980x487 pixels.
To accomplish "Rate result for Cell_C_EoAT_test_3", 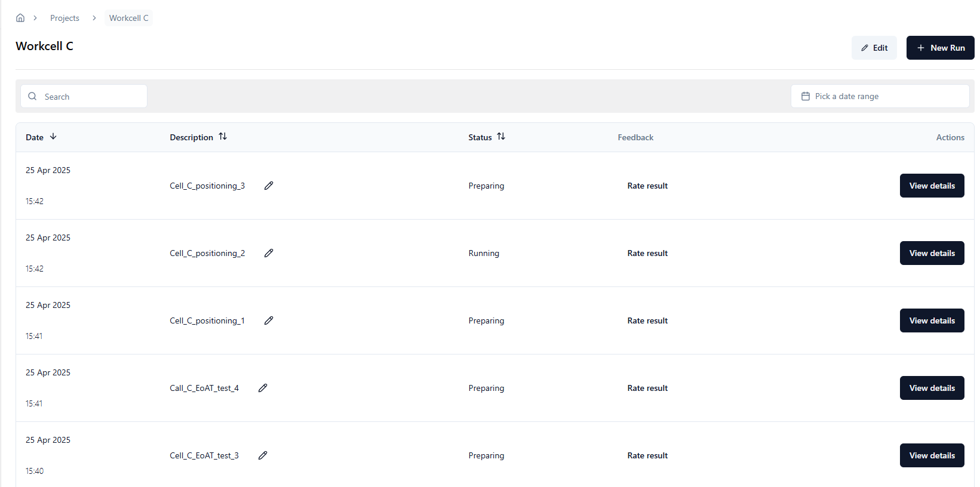I will coord(647,455).
